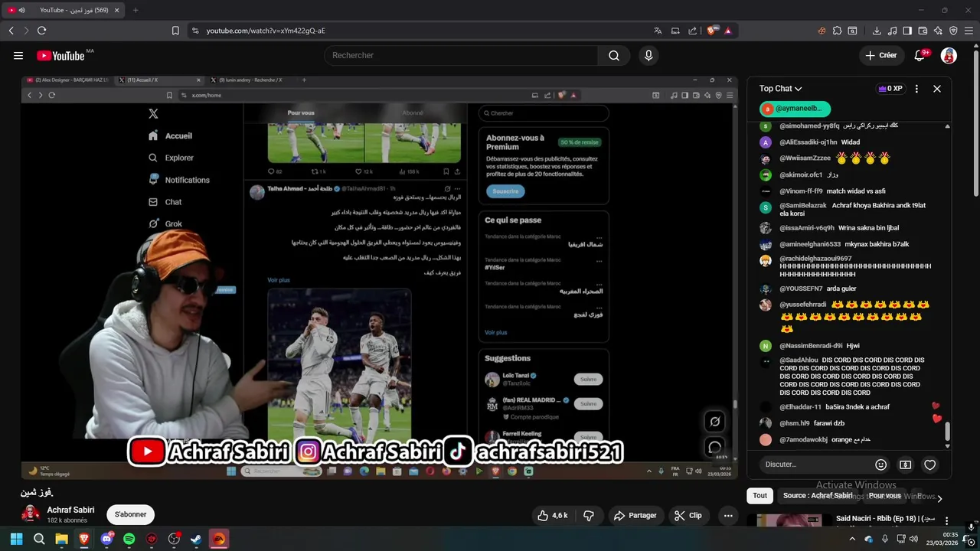Open the Super Chat dollar icon
The width and height of the screenshot is (980, 551).
[x=905, y=465]
